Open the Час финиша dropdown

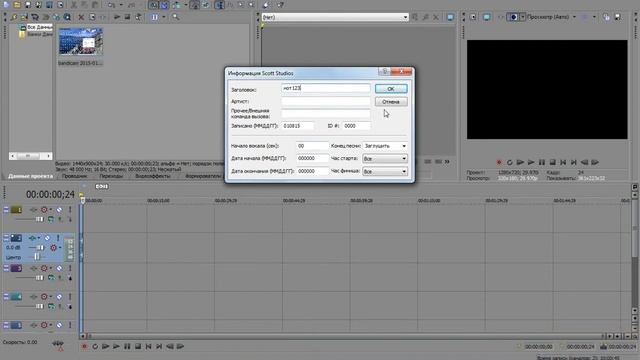pyautogui.click(x=384, y=171)
